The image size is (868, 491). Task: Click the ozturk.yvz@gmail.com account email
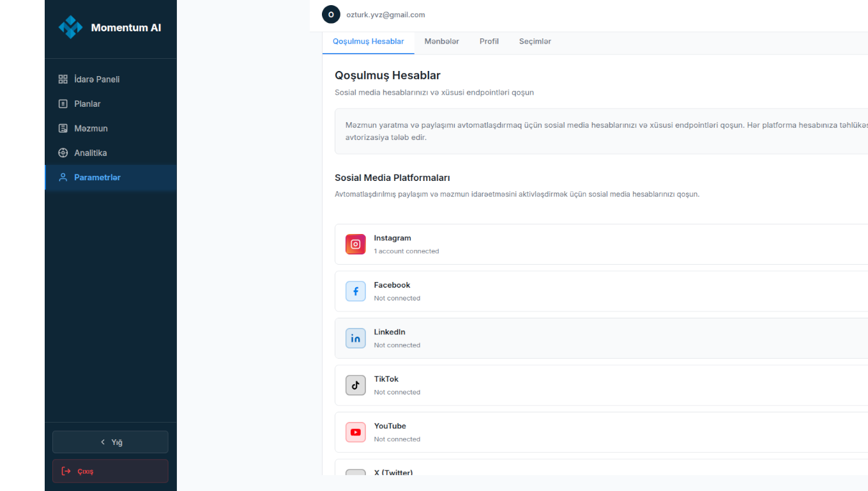coord(385,15)
